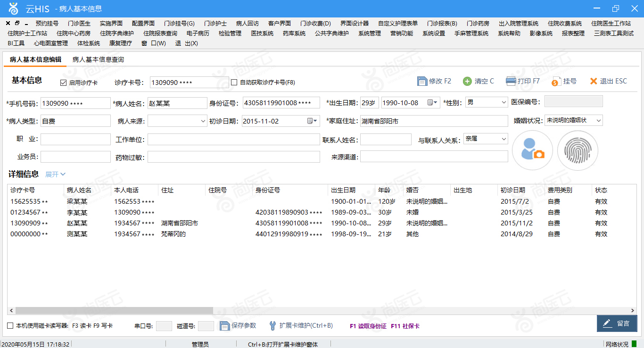This screenshot has width=644, height=348.
Task: Click the 社保卡 F11 link
Action: [405, 326]
